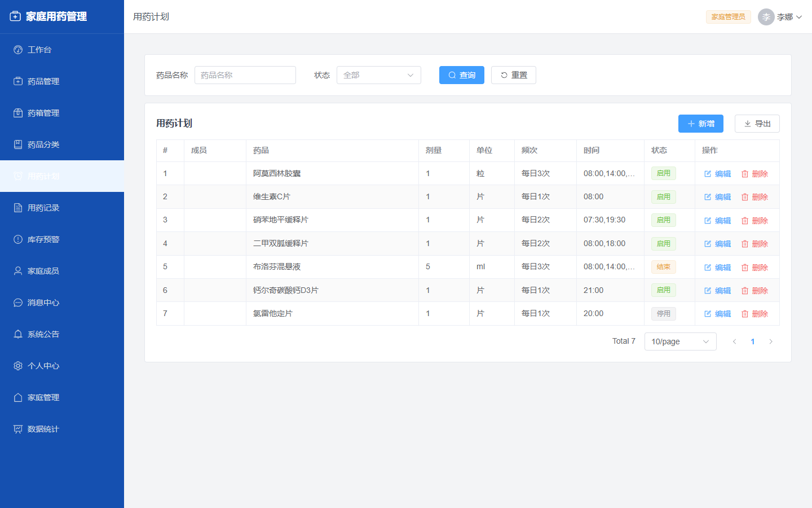Click the 导出 export button
This screenshot has height=508, width=812.
757,124
